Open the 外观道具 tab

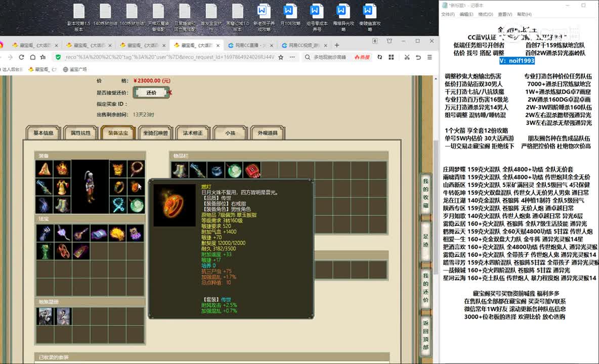(268, 133)
